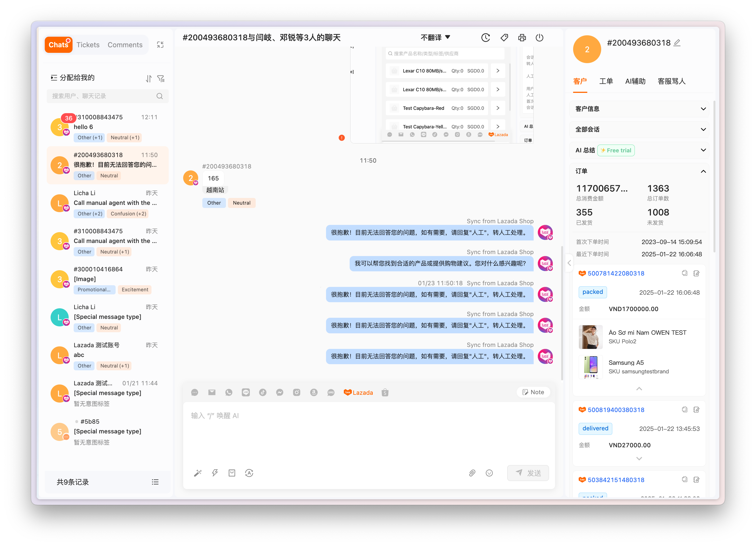
Task: Select the LINE channel icon
Action: tap(246, 392)
